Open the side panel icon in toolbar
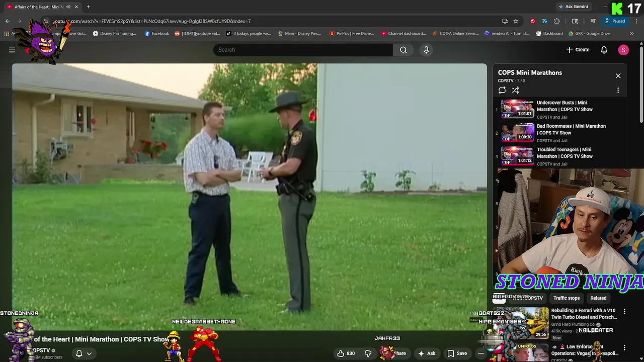The image size is (644, 362). 575,21
